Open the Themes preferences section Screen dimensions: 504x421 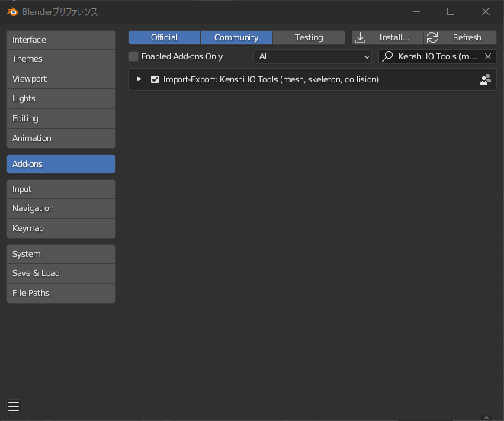(x=61, y=59)
